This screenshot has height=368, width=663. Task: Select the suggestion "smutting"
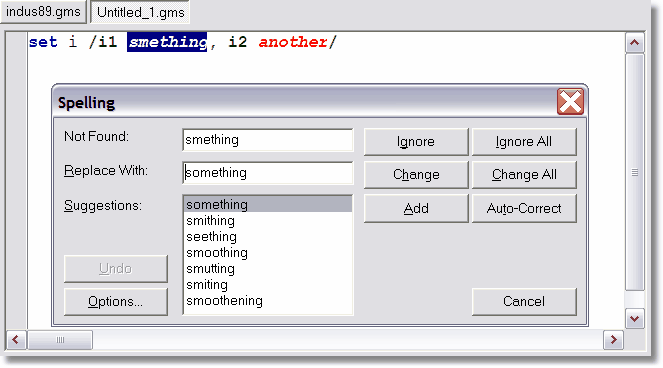[x=268, y=269]
